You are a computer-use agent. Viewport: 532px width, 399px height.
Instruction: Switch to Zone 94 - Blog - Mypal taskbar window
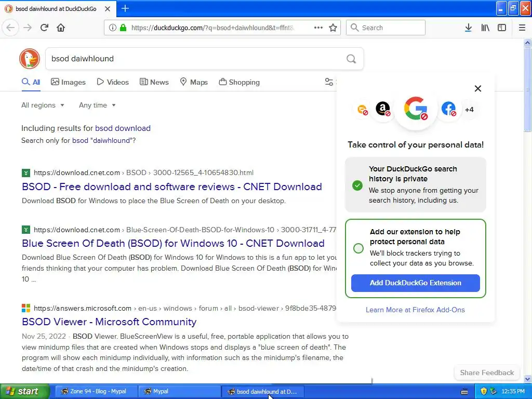point(96,391)
